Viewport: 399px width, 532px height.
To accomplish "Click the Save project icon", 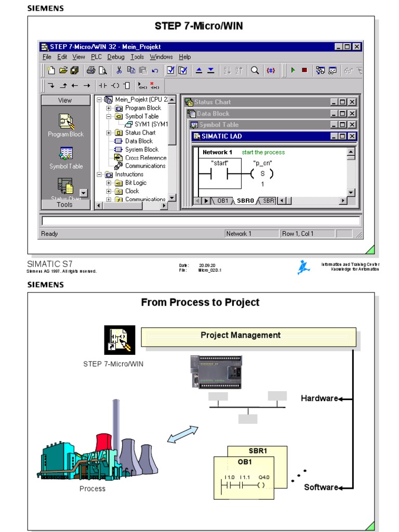I will pyautogui.click(x=75, y=70).
